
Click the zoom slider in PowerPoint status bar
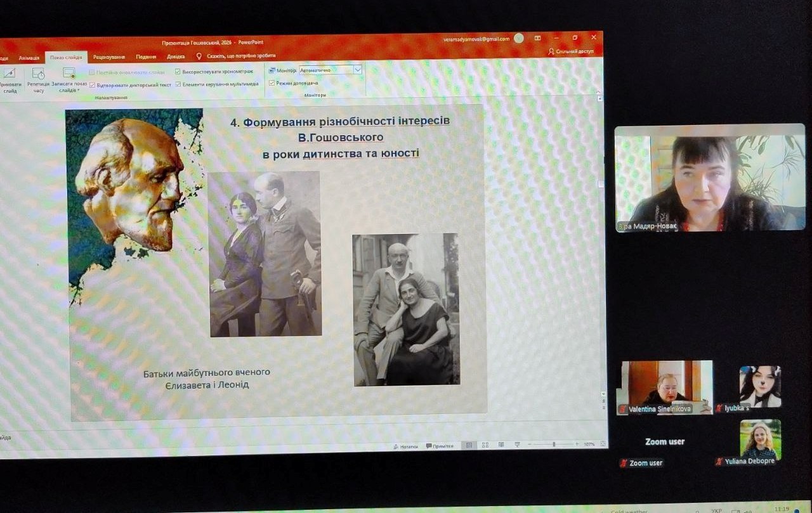[554, 445]
